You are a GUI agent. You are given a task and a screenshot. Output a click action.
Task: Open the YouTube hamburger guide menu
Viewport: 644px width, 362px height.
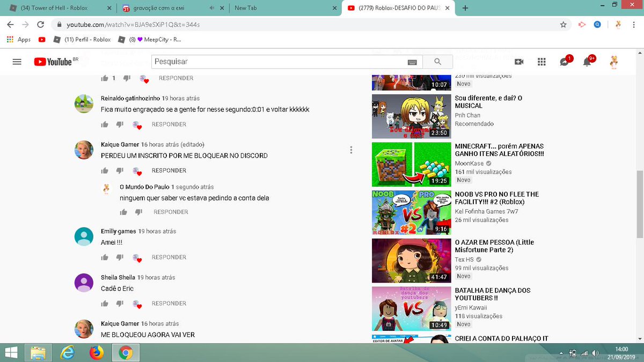point(17,62)
